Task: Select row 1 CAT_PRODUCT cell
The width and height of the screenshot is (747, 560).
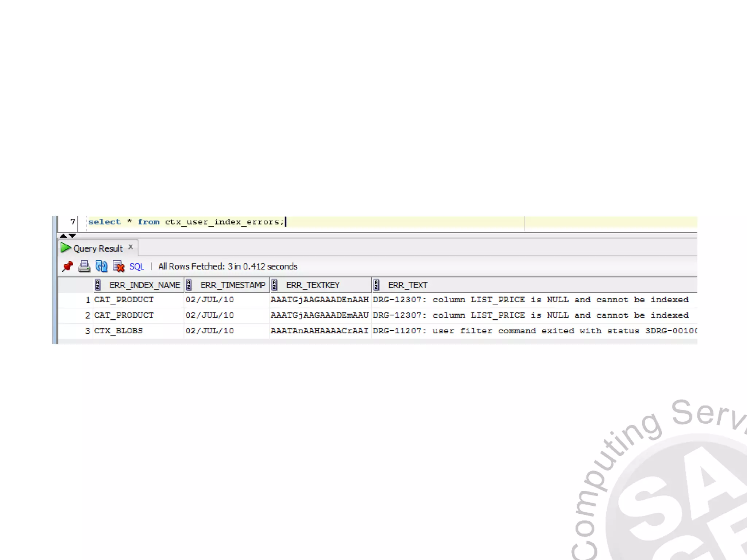Action: click(x=124, y=300)
